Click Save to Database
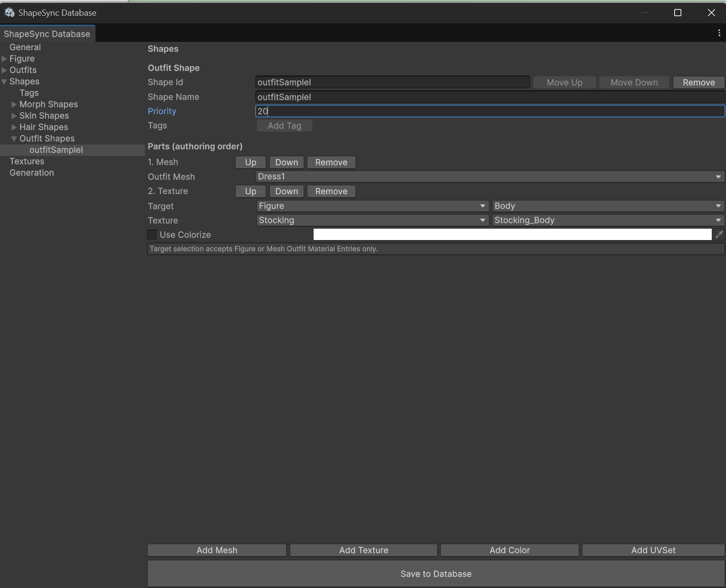Screen dimensions: 726x588 pos(436,574)
